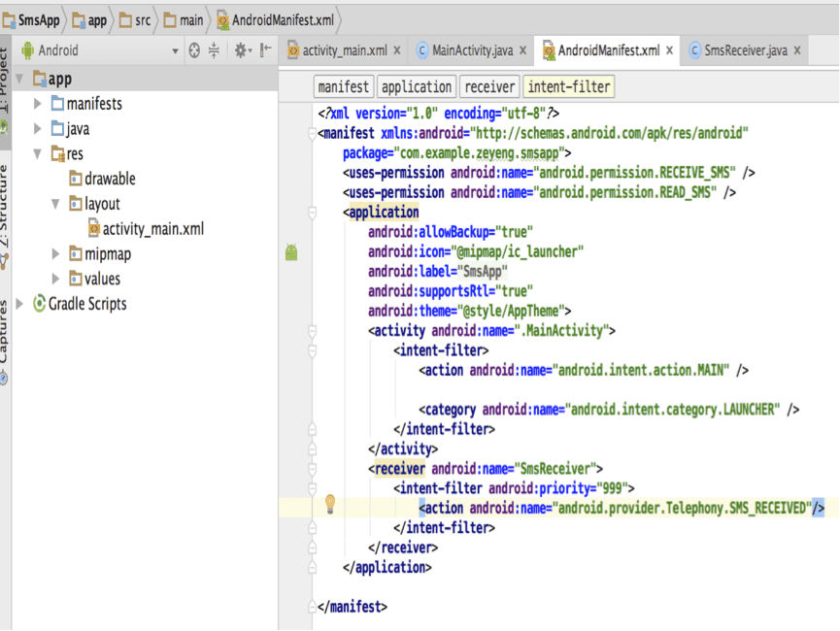Fold the manifest tag in editor gutter
Image resolution: width=840 pixels, height=631 pixels.
pyautogui.click(x=312, y=134)
